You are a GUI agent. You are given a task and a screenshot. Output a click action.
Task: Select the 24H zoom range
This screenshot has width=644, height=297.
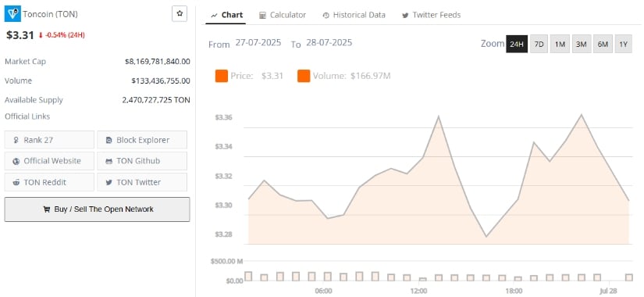517,44
